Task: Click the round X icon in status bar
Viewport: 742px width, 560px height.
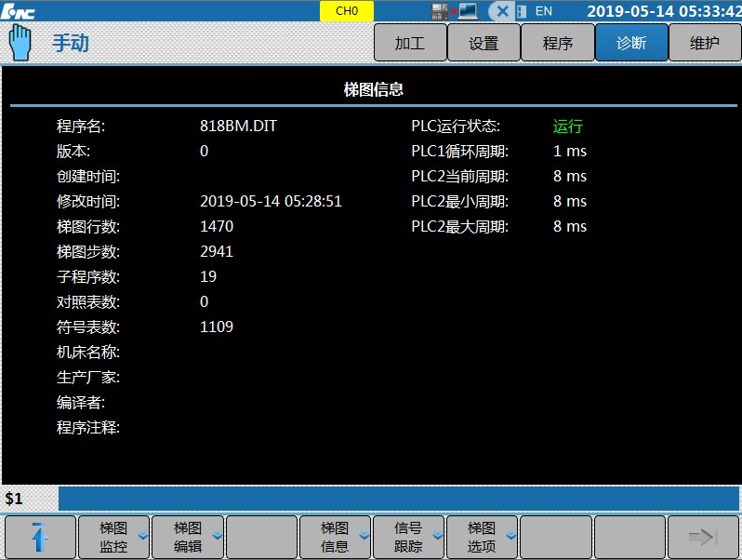Action: [501, 11]
